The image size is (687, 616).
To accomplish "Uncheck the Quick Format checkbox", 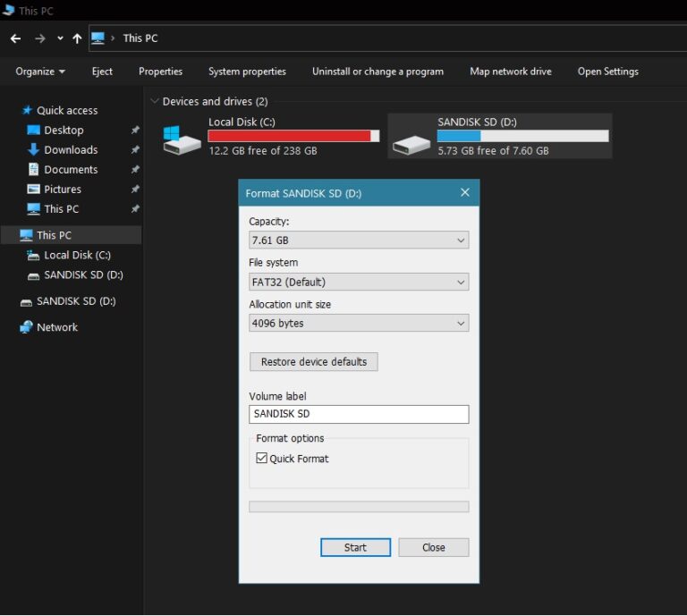I will (x=262, y=459).
